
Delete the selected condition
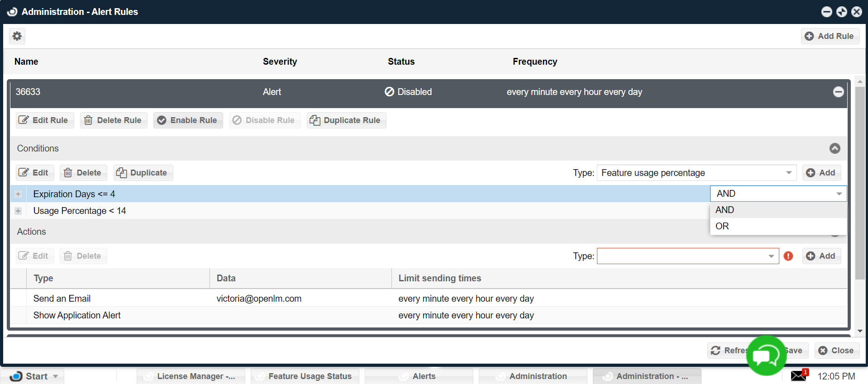[83, 173]
